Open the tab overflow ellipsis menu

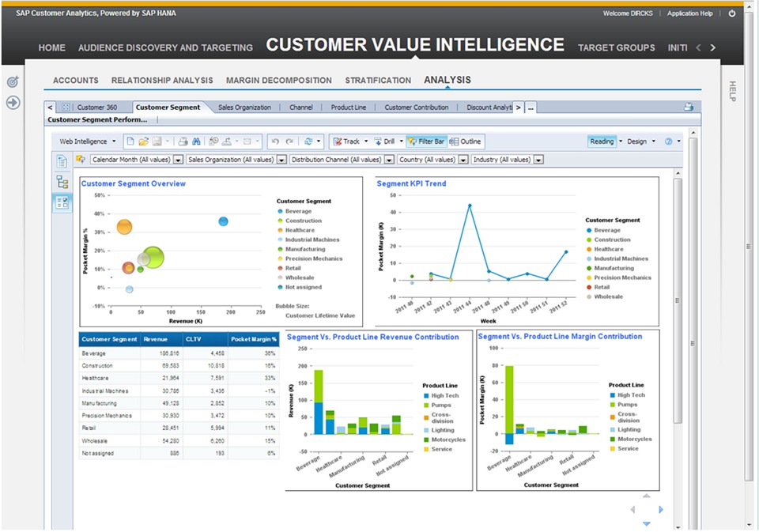tap(531, 108)
